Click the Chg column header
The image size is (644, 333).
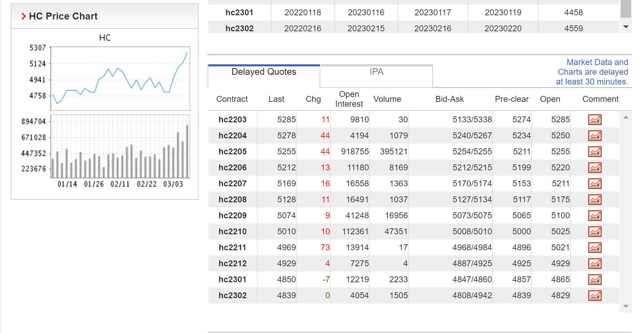[313, 99]
